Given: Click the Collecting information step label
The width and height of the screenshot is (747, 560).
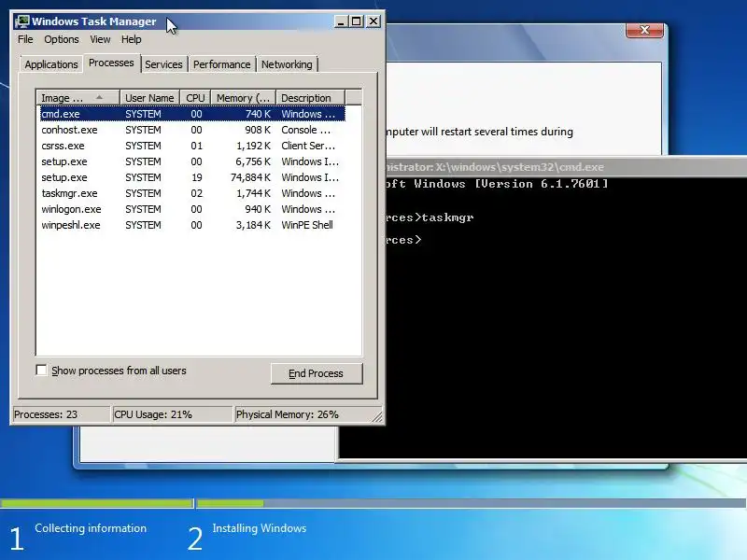Looking at the screenshot, I should pos(91,528).
